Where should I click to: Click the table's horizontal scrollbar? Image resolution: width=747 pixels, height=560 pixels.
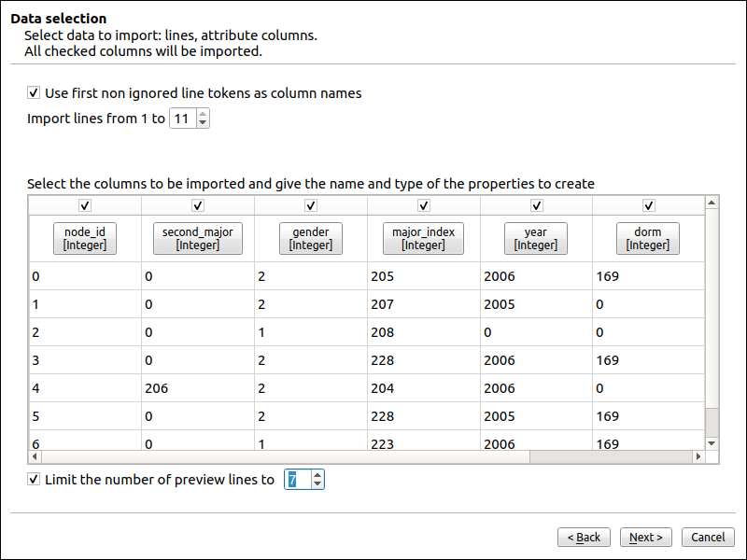point(280,457)
